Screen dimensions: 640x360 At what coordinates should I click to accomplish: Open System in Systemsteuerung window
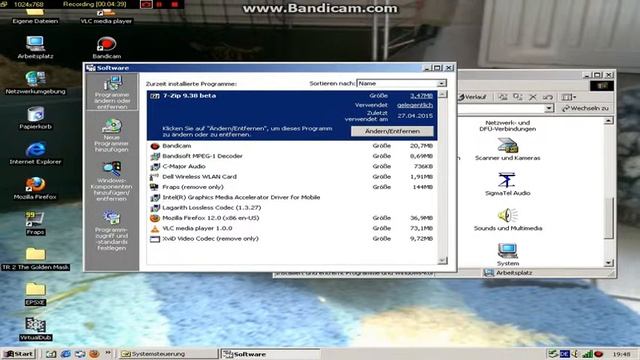(x=507, y=254)
